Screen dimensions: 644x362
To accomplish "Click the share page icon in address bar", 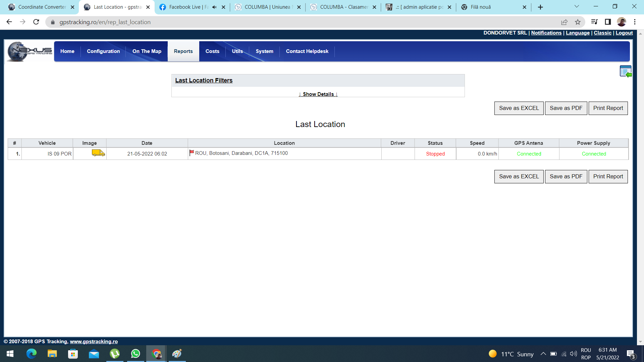I will coord(564,22).
